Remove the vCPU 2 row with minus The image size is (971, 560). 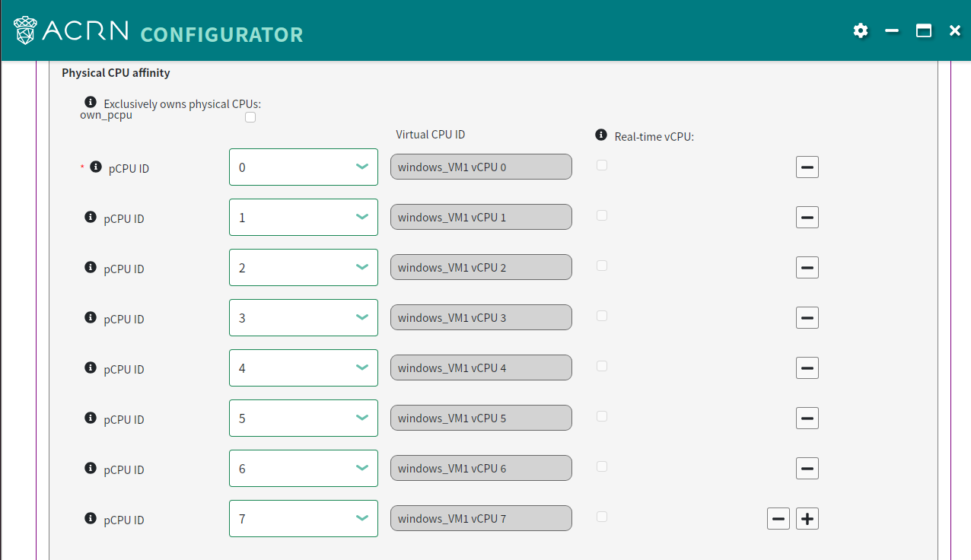pos(807,267)
